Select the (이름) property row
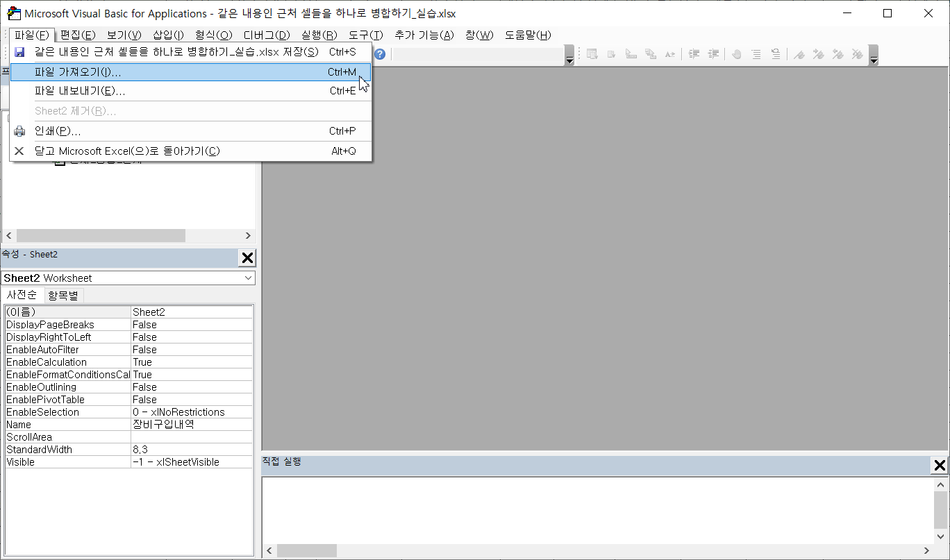 [x=128, y=312]
